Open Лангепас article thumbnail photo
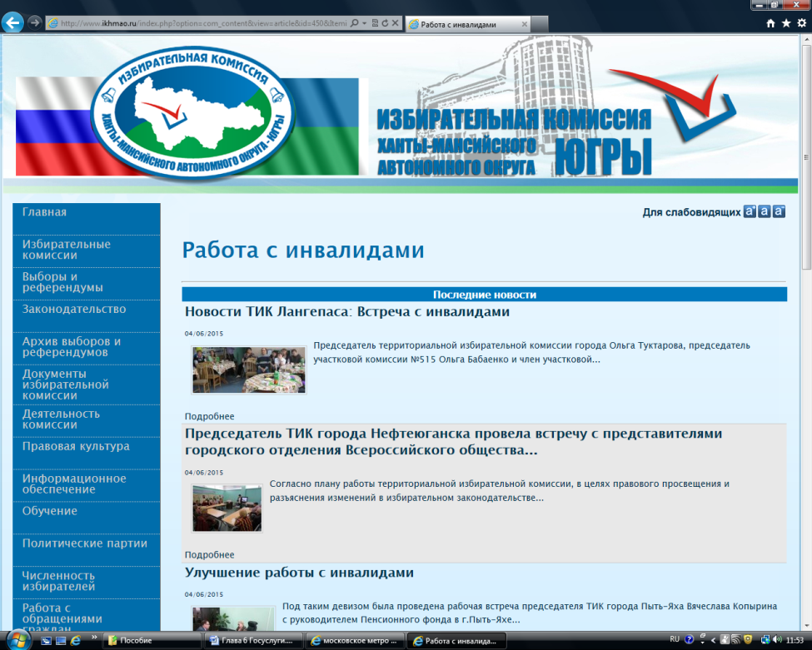 249,370
